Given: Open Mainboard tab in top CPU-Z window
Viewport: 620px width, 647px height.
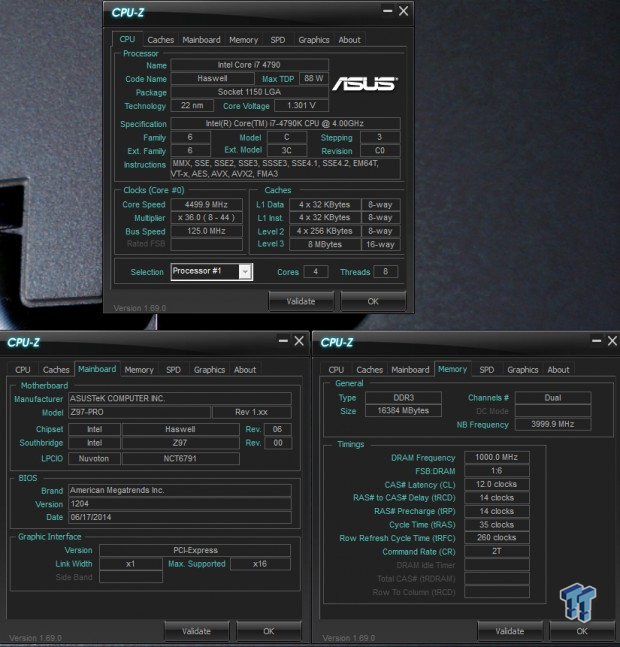Looking at the screenshot, I should click(201, 40).
